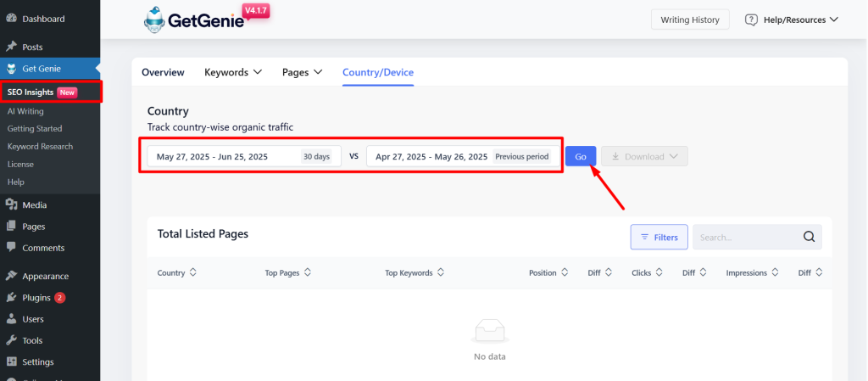Click the Plugins plug icon
The height and width of the screenshot is (381, 868).
pos(11,297)
